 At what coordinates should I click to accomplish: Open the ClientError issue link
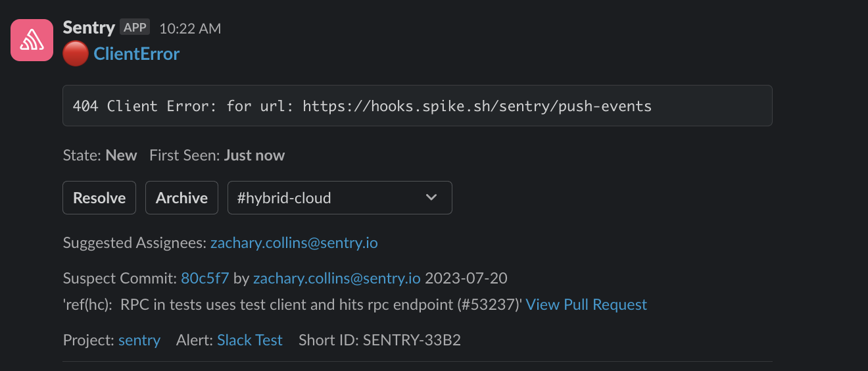[x=137, y=54]
